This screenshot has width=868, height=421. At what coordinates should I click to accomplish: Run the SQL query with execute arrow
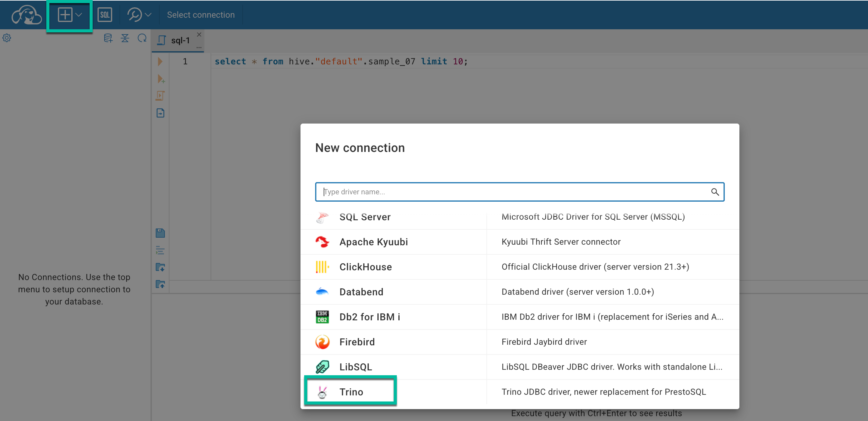[x=160, y=61]
